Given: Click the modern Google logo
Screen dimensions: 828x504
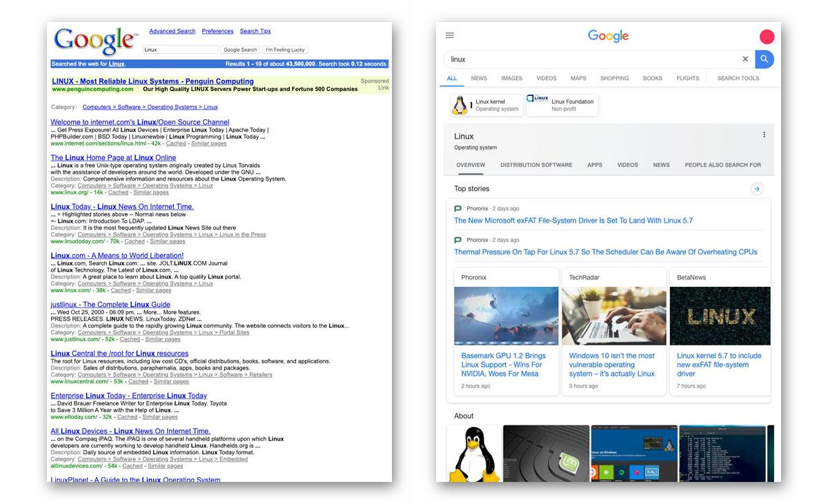Looking at the screenshot, I should (x=608, y=36).
